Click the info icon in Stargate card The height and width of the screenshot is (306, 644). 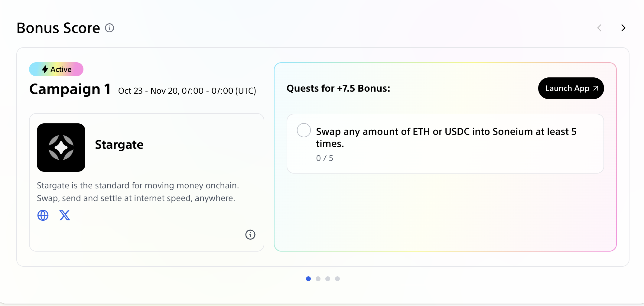pyautogui.click(x=250, y=235)
